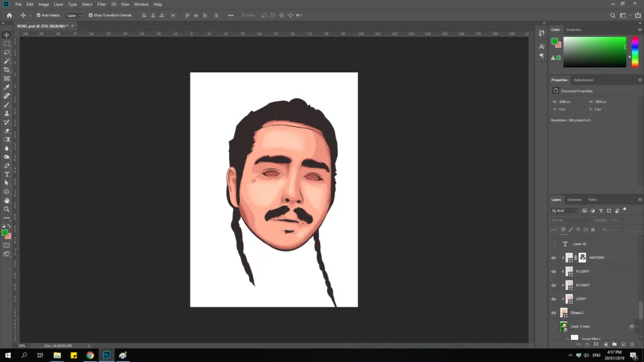Choose the Horizontal Type tool
The width and height of the screenshot is (644, 362).
(6, 175)
